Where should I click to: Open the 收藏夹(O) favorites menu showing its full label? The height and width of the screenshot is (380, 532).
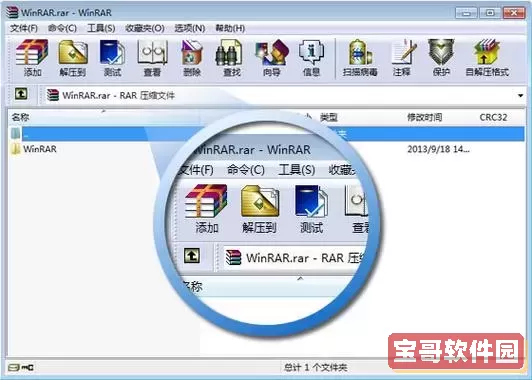click(x=145, y=28)
